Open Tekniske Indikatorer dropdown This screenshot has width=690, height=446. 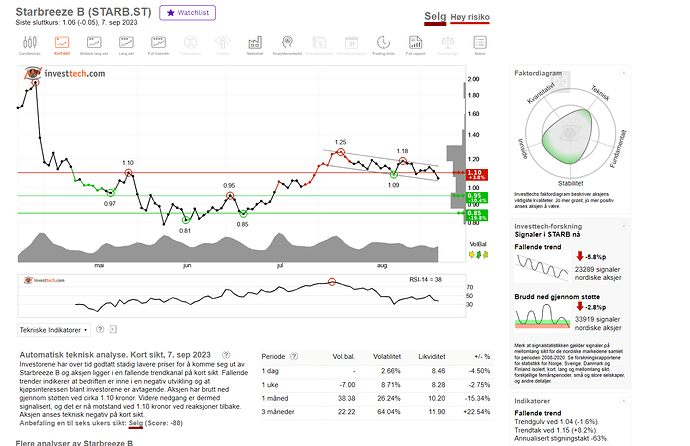click(x=54, y=330)
